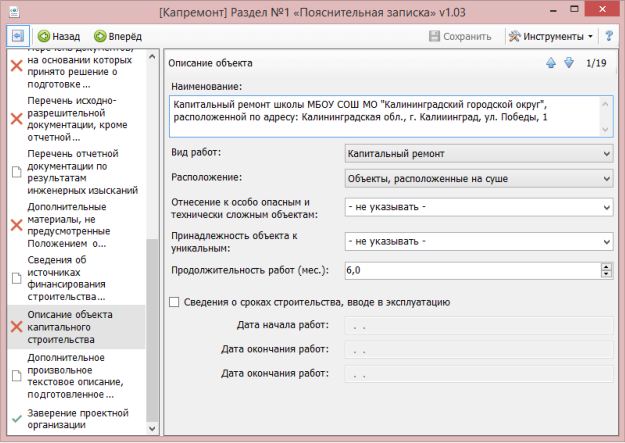The image size is (625, 443).
Task: Select Перечень исходно-разрешительной документации item
Action: pyautogui.click(x=77, y=119)
